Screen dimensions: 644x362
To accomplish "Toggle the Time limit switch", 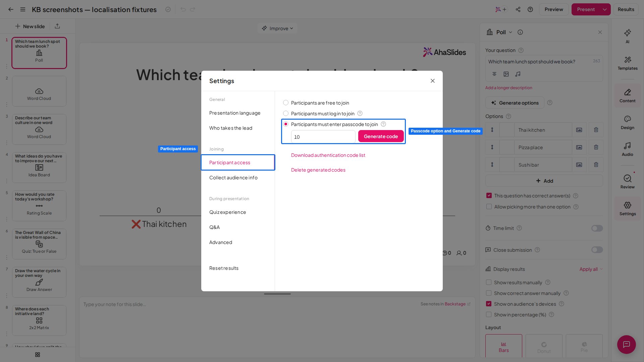I will tap(597, 228).
